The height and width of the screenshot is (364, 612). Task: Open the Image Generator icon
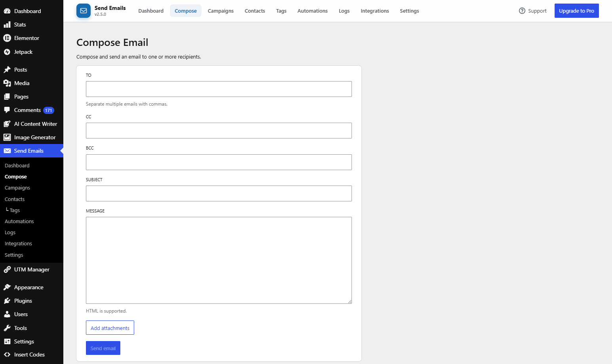pos(7,137)
